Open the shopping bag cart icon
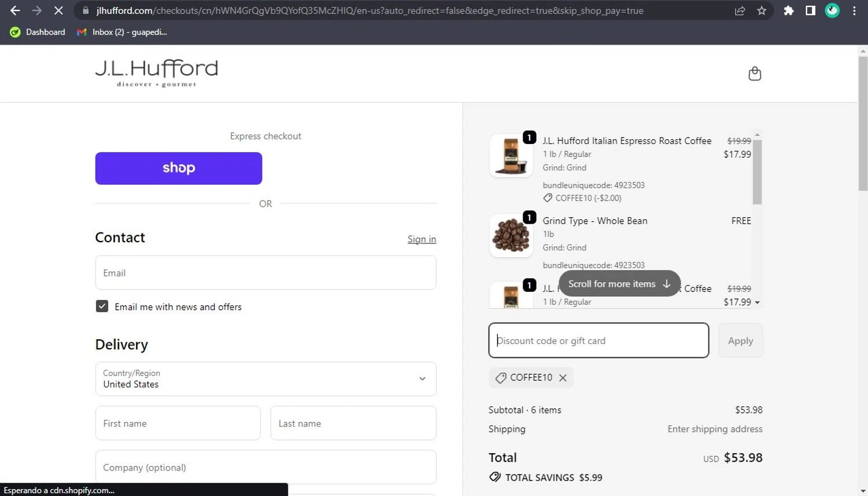868x496 pixels. tap(755, 73)
